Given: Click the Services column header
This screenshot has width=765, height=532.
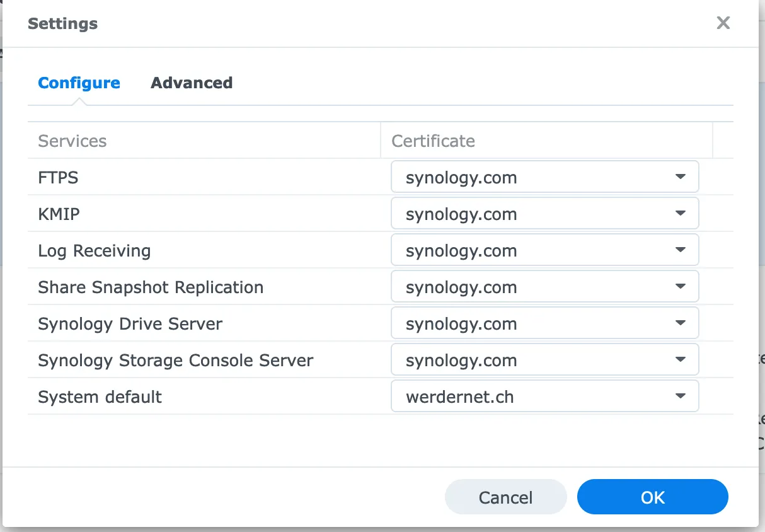Looking at the screenshot, I should click(x=72, y=141).
